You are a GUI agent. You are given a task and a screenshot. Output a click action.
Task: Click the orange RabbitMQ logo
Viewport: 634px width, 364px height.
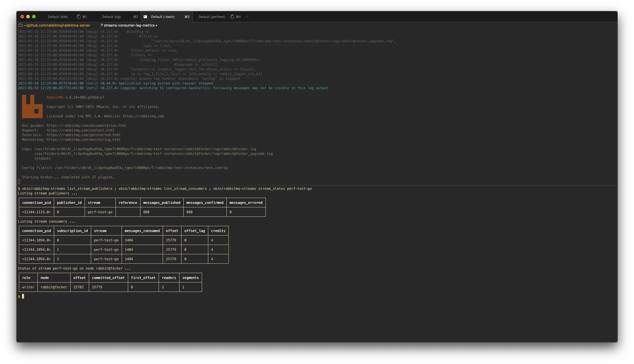point(32,106)
